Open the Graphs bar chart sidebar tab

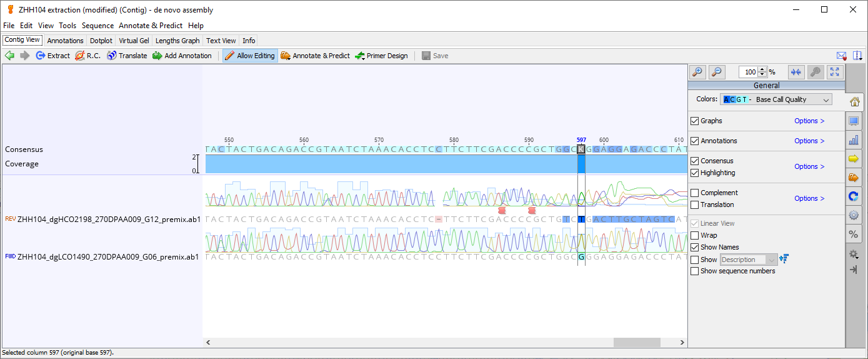tap(854, 140)
